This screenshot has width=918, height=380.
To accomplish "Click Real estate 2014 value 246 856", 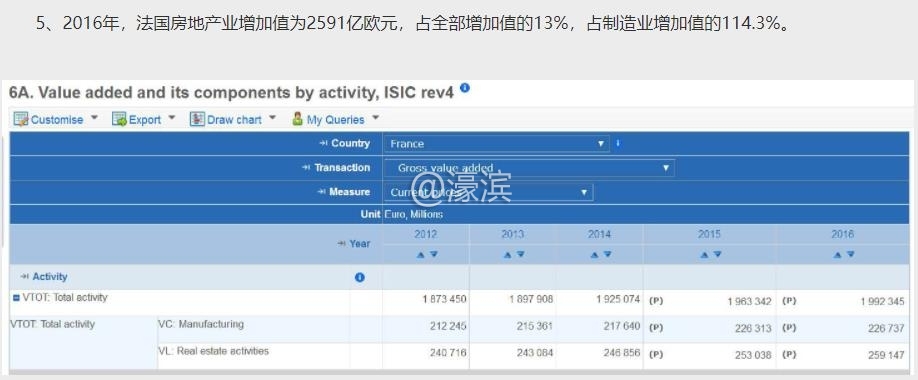I will [x=622, y=353].
